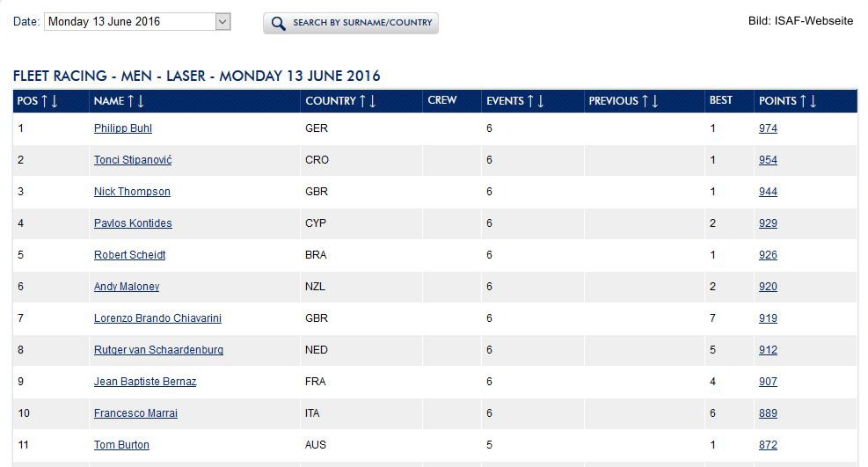Click the CREW column header
The image size is (868, 467).
(x=442, y=100)
